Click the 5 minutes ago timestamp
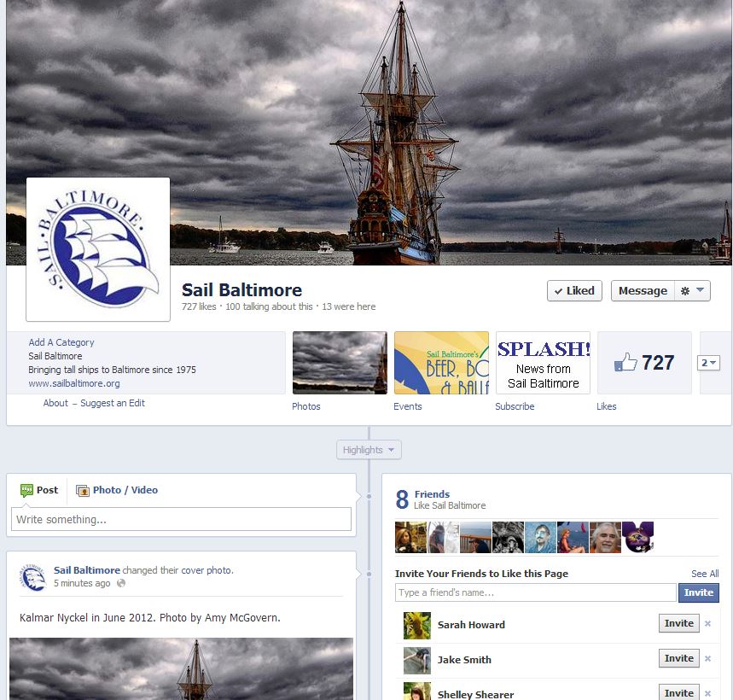The width and height of the screenshot is (733, 700). (82, 583)
